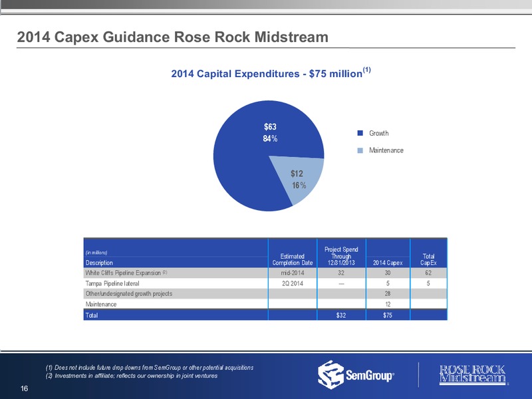Screen dimensions: 532x399
Task: Click the 'Maintenance' legend label
Action: point(386,150)
